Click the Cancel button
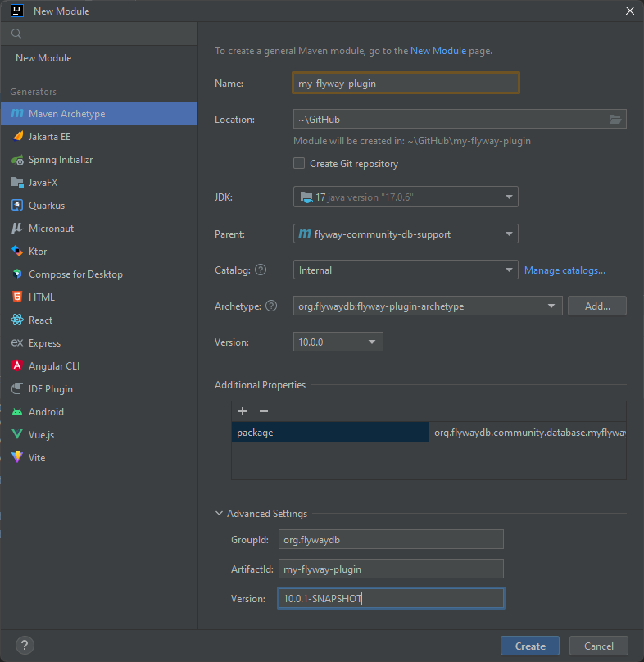Screen dimensions: 644x662 tap(598, 646)
